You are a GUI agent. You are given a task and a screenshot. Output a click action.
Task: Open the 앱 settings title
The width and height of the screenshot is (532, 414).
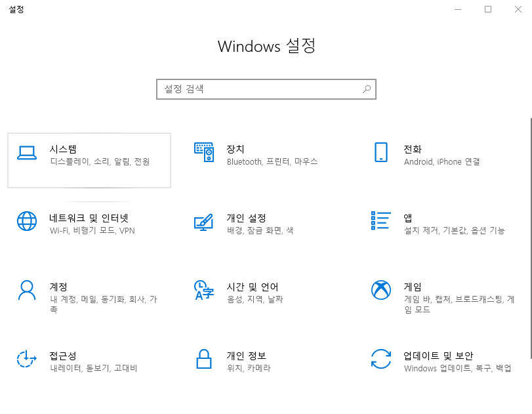(x=408, y=218)
